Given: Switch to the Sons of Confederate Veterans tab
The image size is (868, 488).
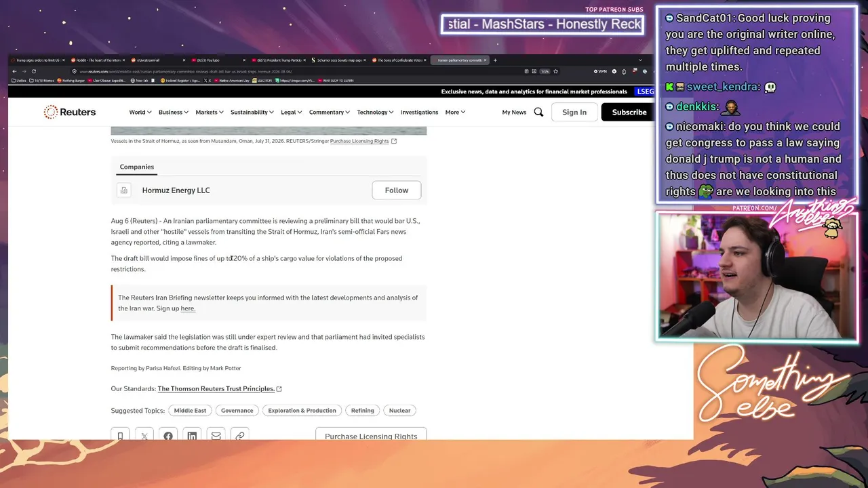Looking at the screenshot, I should click(x=399, y=60).
